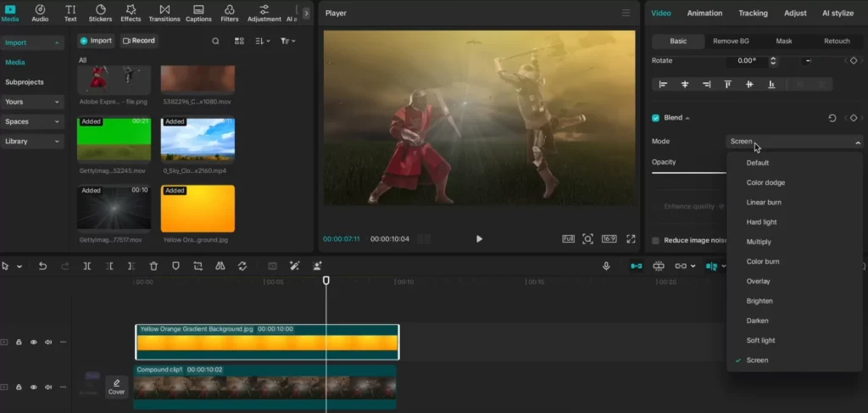868x413 pixels.
Task: Choose Soft light blend mode
Action: (760, 340)
